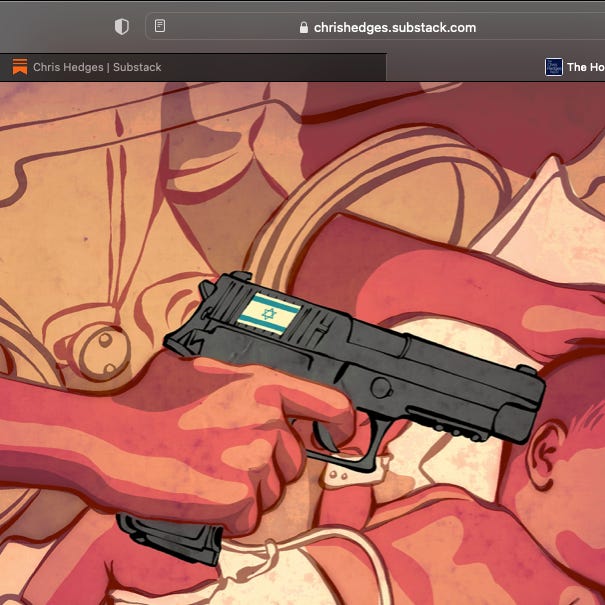Click the padlock icon beside the URL

coord(304,27)
